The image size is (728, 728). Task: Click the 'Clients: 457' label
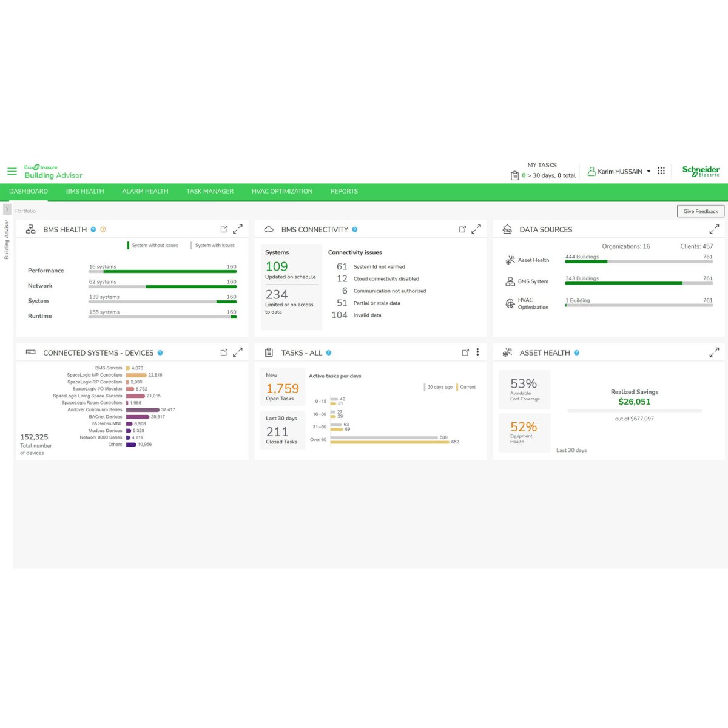coord(696,246)
